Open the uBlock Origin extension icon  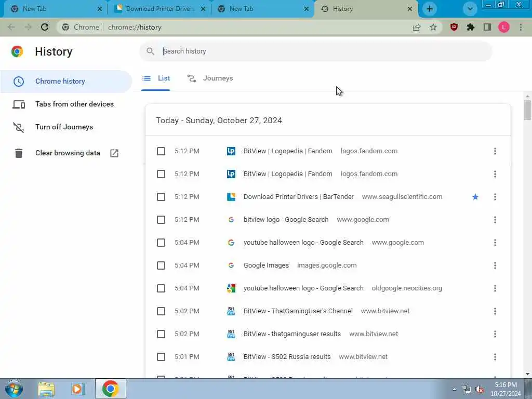click(454, 27)
